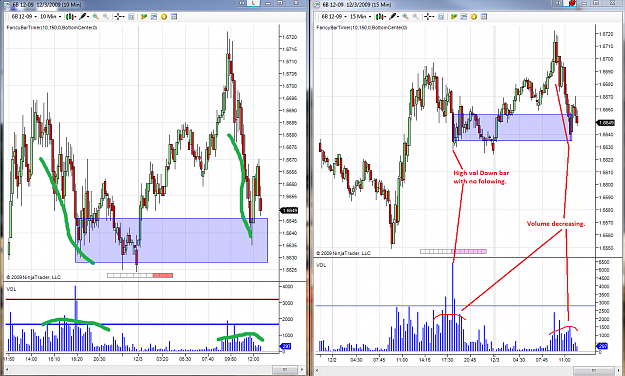Screen dimensions: 625x376
Task: Click the zoom in magnifier in 10 Min chart
Action: click(96, 17)
